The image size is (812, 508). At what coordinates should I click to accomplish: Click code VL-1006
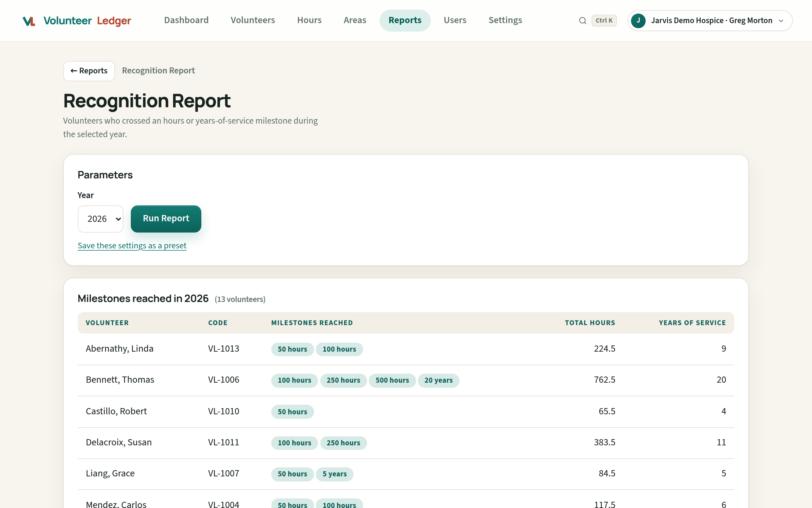tap(224, 380)
